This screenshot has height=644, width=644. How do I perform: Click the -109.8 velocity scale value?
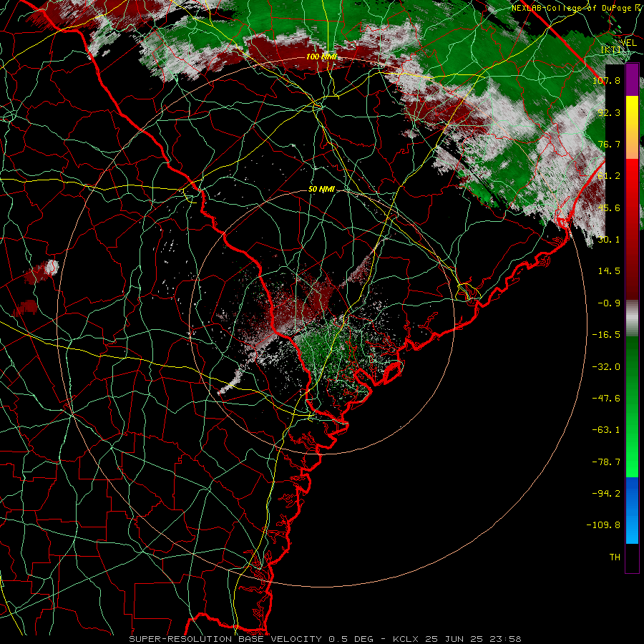tap(603, 525)
